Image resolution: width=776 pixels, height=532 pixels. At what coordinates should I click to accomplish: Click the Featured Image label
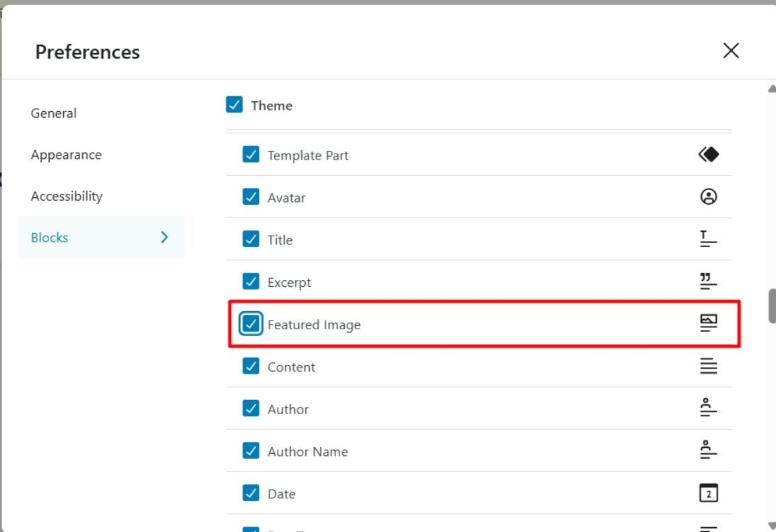click(315, 325)
